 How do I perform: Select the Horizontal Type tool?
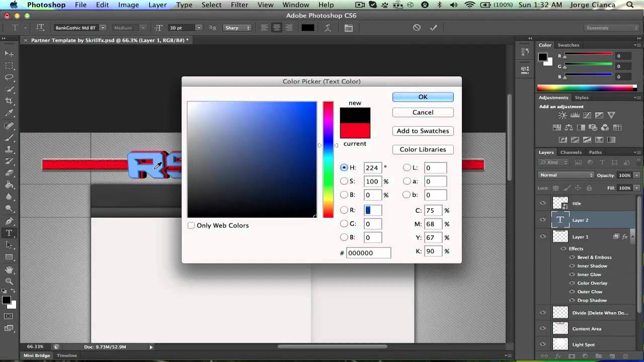pos(9,233)
